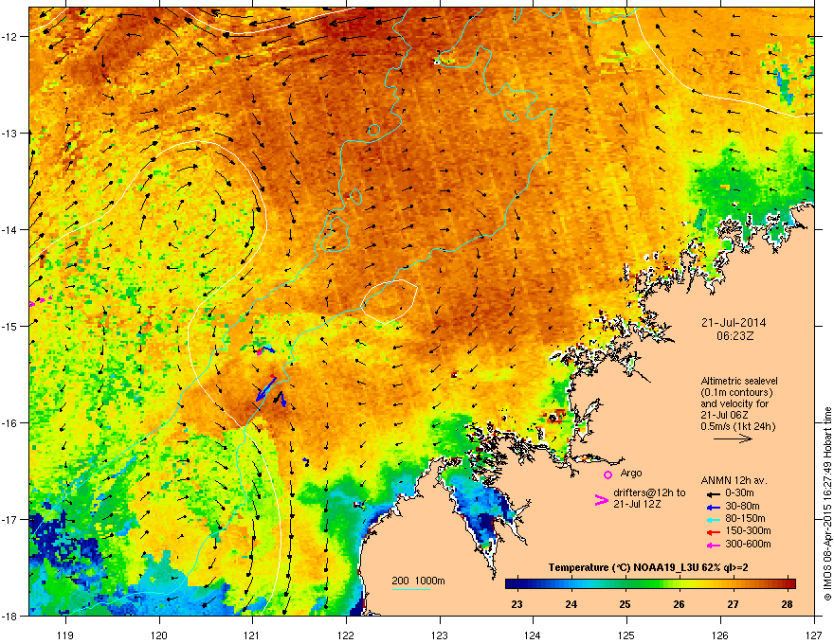
Task: Click the longitude axis label '119'
Action: click(65, 635)
